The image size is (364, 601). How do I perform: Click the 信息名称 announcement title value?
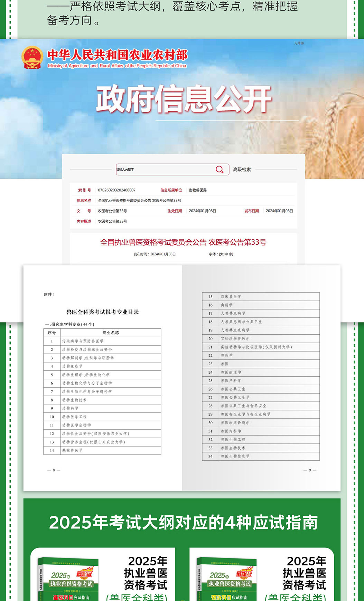tap(139, 200)
